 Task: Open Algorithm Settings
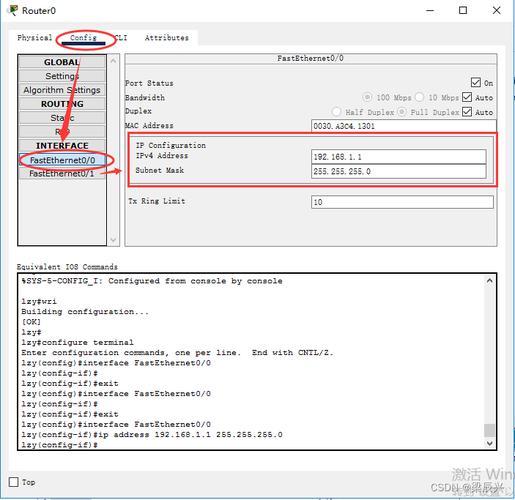click(x=62, y=90)
